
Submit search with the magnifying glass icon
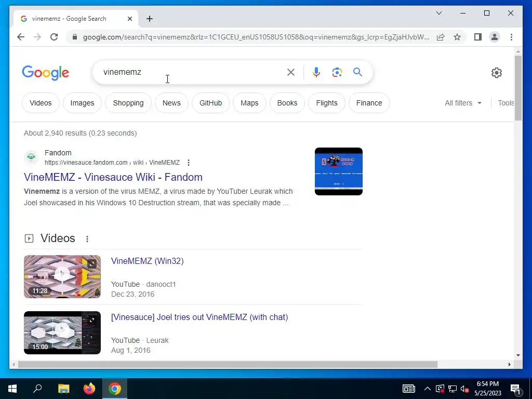[357, 72]
